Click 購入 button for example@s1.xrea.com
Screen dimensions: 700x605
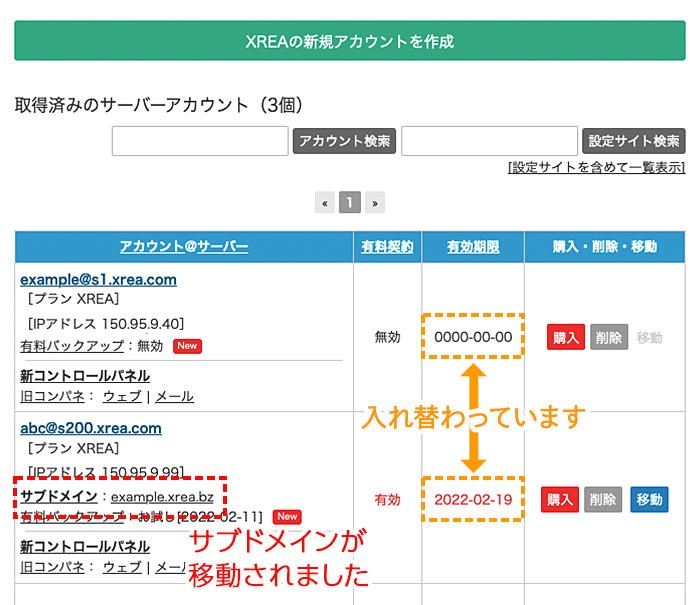point(565,337)
